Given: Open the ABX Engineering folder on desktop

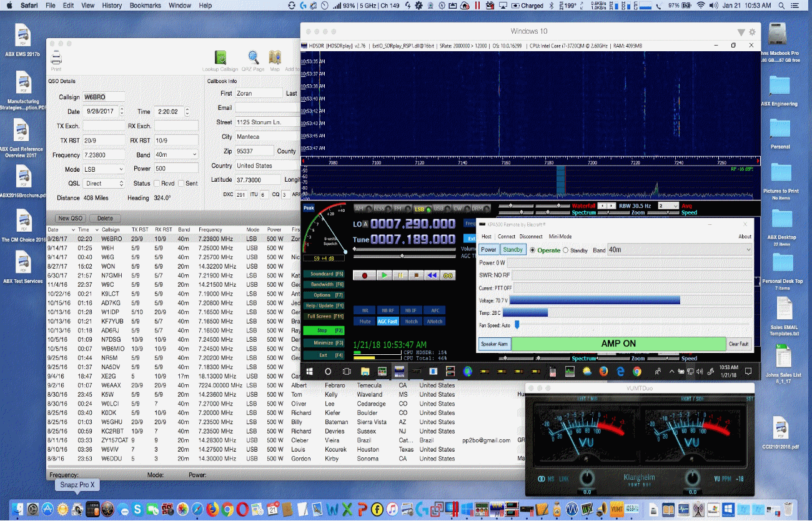Looking at the screenshot, I should [779, 86].
